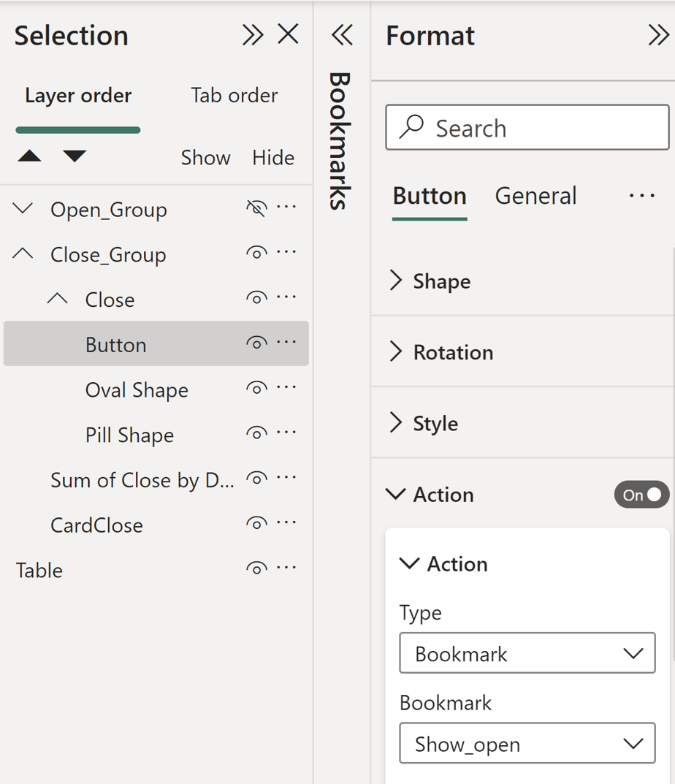Collapse the Selection pane with the double-arrow icon
The height and width of the screenshot is (784, 675).
coord(252,34)
